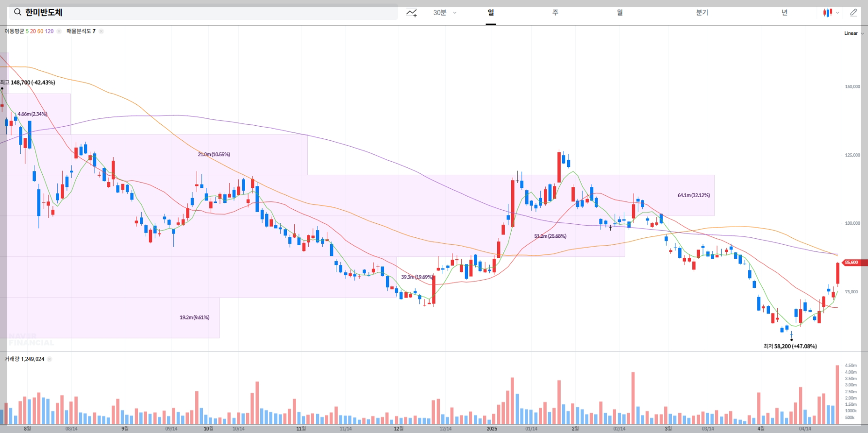Click the 125,000 price axis label
The image size is (868, 433).
pos(852,155)
